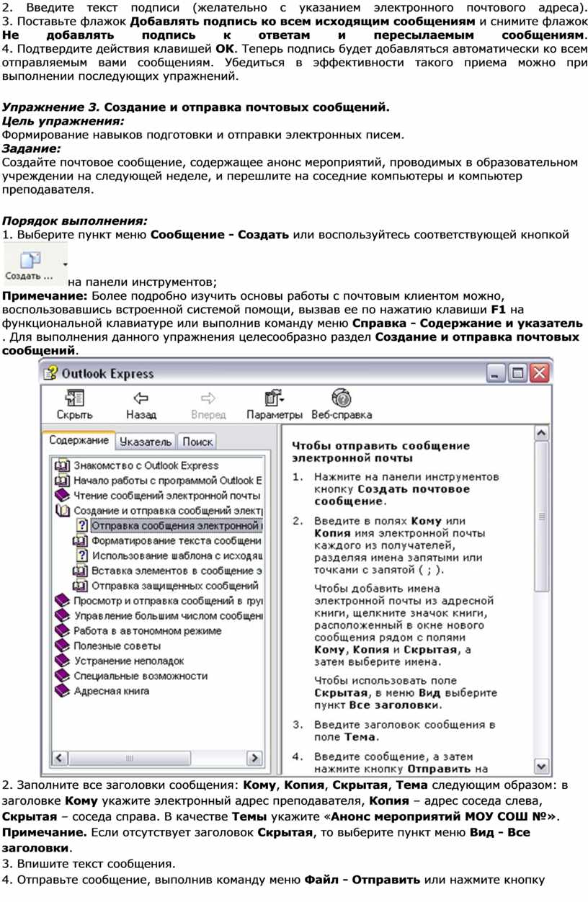
Task: Minimize the Outlook Express help window
Action: (496, 373)
